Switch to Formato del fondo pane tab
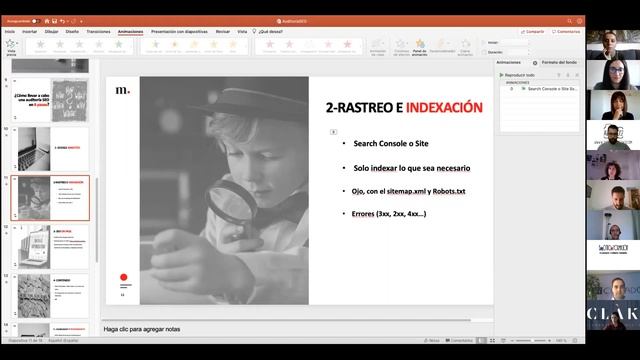Image resolution: width=640 pixels, height=360 pixels. click(x=559, y=62)
